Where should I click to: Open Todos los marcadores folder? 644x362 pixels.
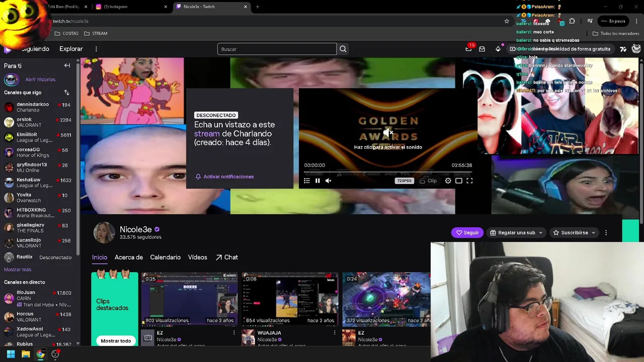pyautogui.click(x=616, y=33)
